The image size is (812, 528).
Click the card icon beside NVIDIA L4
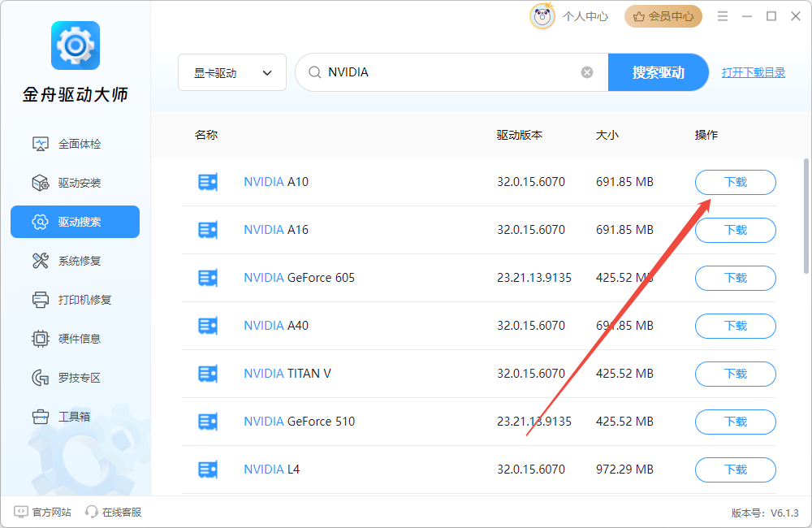click(x=208, y=470)
